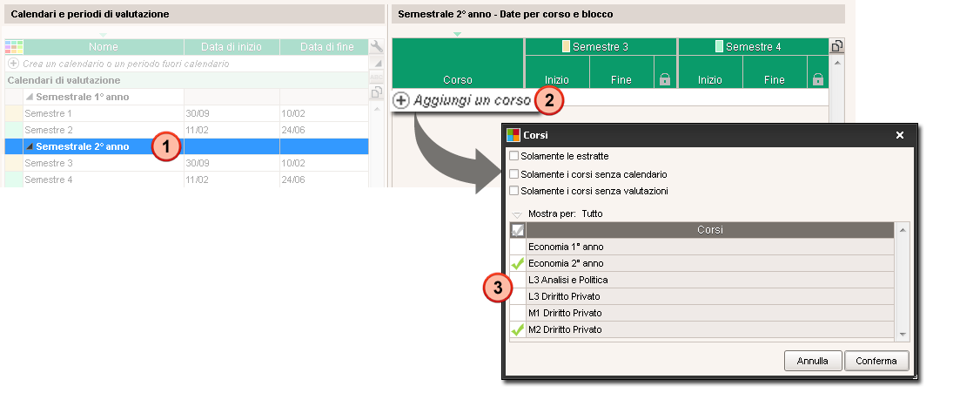This screenshot has height=393, width=980.
Task: Click scroll up arrow of dates table
Action: 837,62
